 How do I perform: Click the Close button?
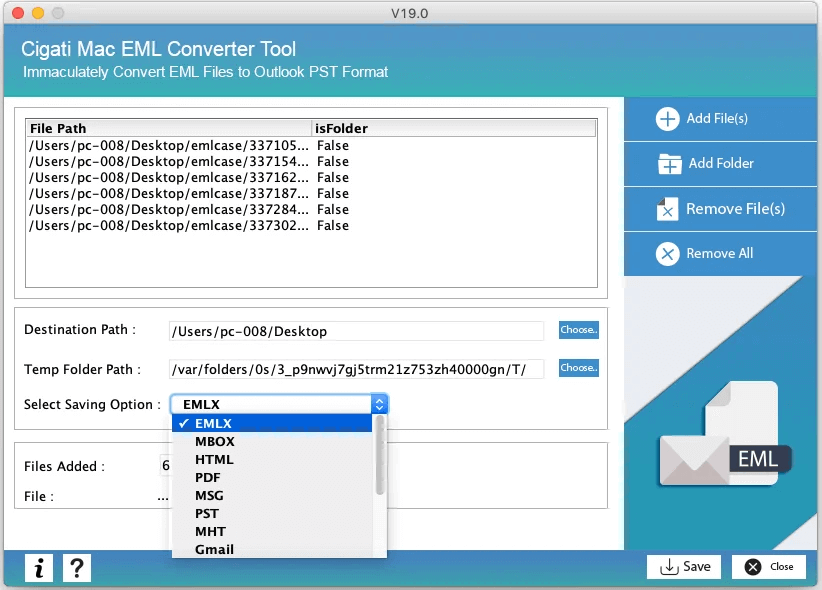(769, 567)
